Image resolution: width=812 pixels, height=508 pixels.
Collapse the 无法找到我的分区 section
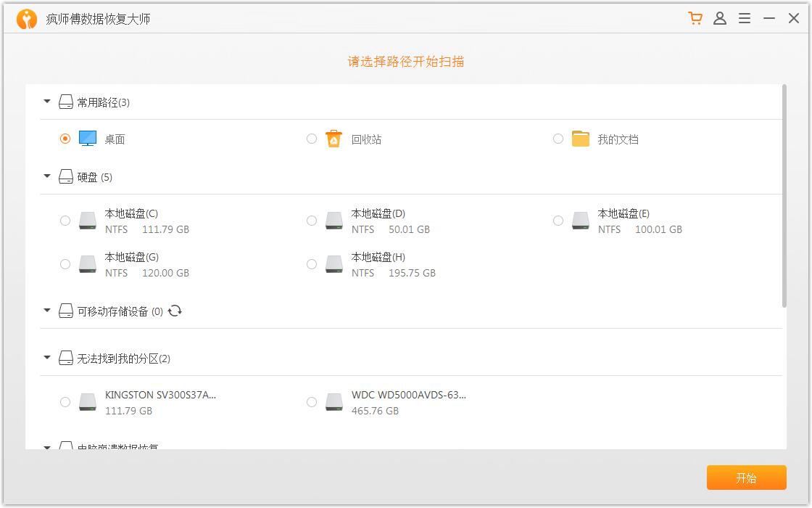[46, 358]
